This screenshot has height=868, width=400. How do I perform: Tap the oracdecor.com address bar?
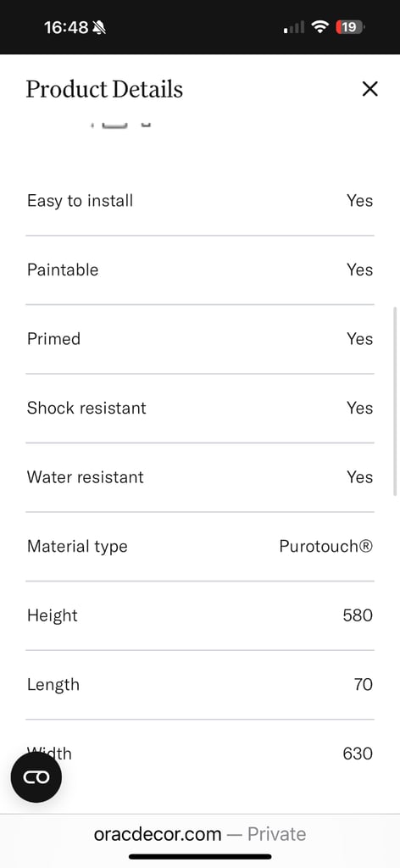200,834
